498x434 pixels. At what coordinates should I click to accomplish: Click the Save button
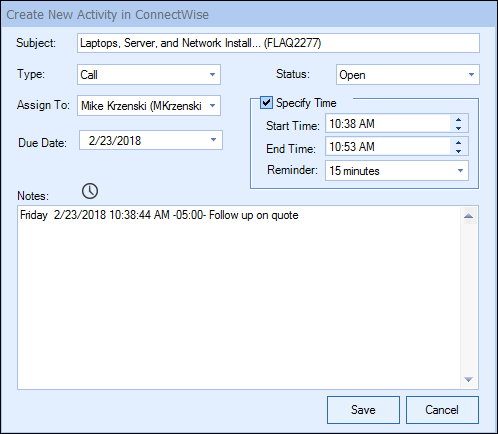point(363,410)
